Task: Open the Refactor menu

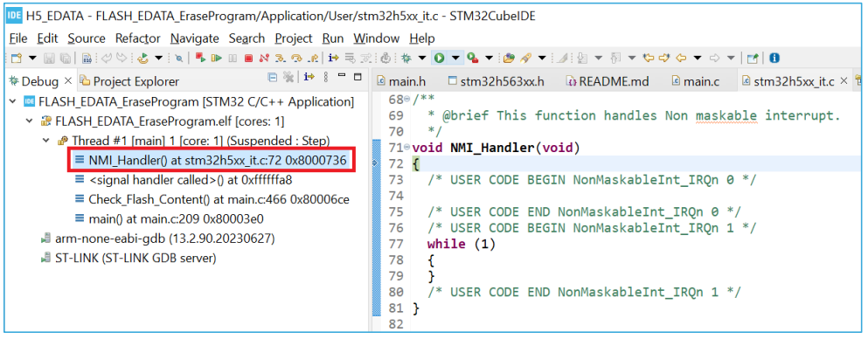Action: tap(138, 38)
